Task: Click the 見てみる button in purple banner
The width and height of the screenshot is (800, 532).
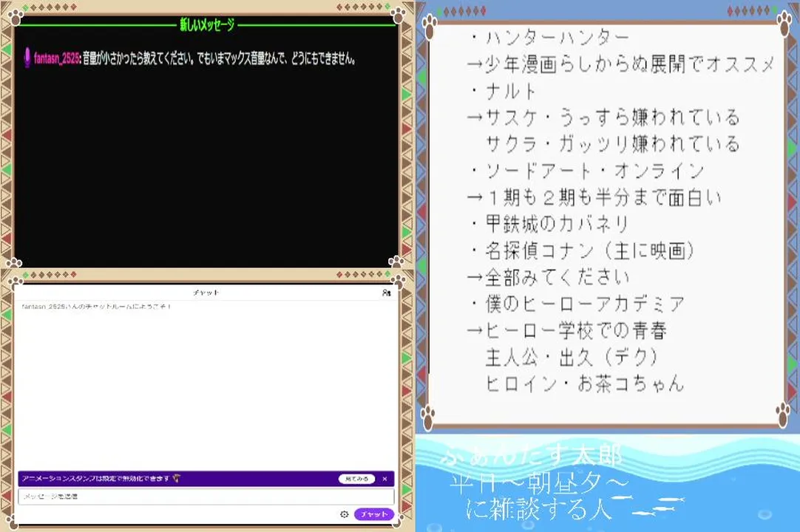Action: (356, 479)
